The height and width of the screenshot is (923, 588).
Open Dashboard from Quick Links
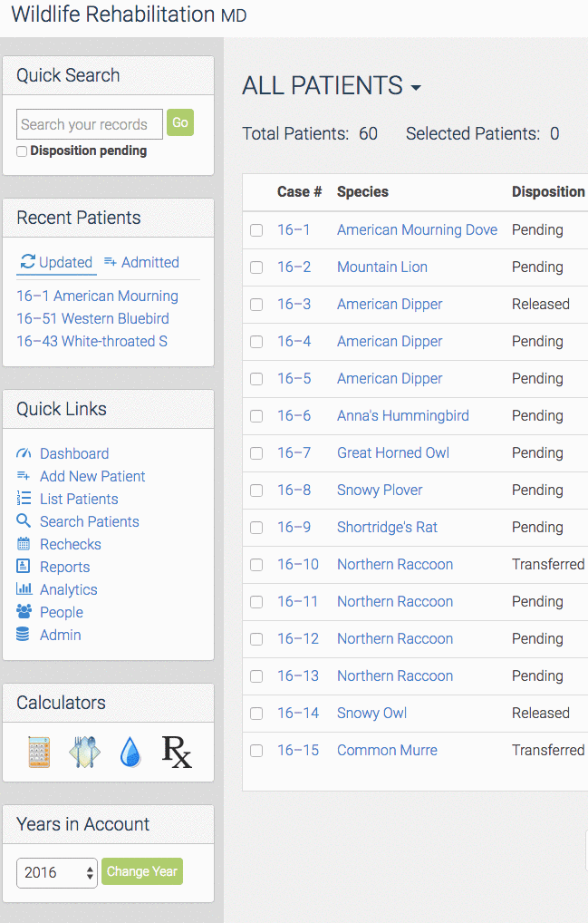[x=74, y=454]
